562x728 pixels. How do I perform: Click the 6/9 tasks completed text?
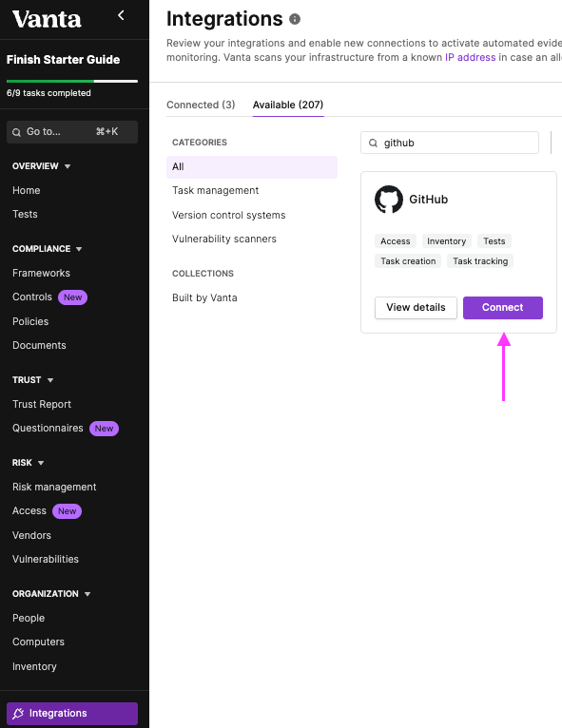pyautogui.click(x=48, y=93)
